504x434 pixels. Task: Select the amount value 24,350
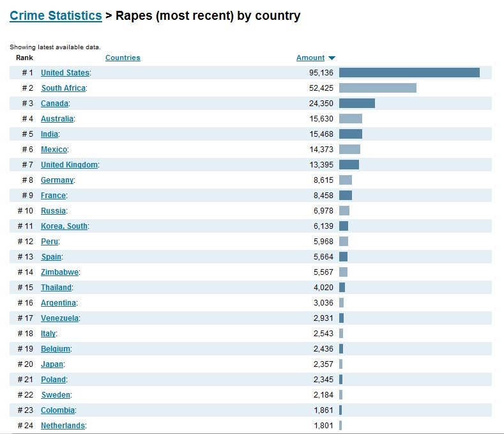[321, 104]
